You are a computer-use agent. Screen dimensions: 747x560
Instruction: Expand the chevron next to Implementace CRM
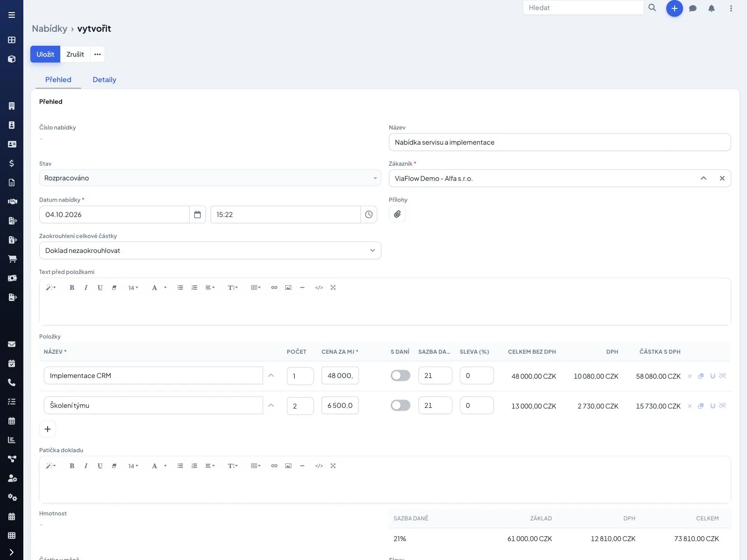pyautogui.click(x=271, y=376)
